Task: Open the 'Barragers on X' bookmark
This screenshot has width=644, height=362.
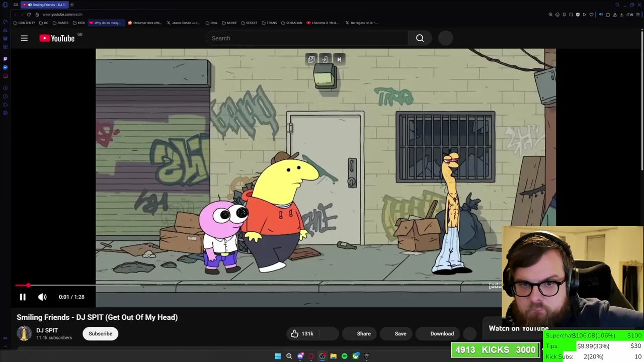Action: (361, 23)
